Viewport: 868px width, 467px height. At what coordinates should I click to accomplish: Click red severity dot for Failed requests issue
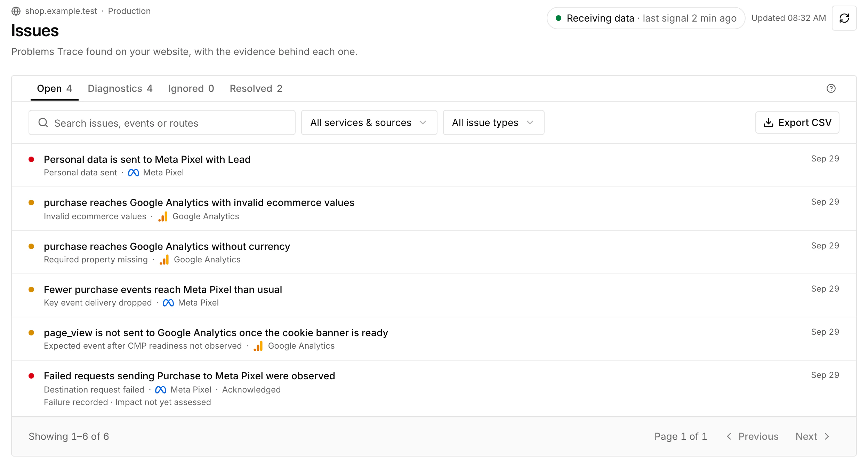(31, 376)
